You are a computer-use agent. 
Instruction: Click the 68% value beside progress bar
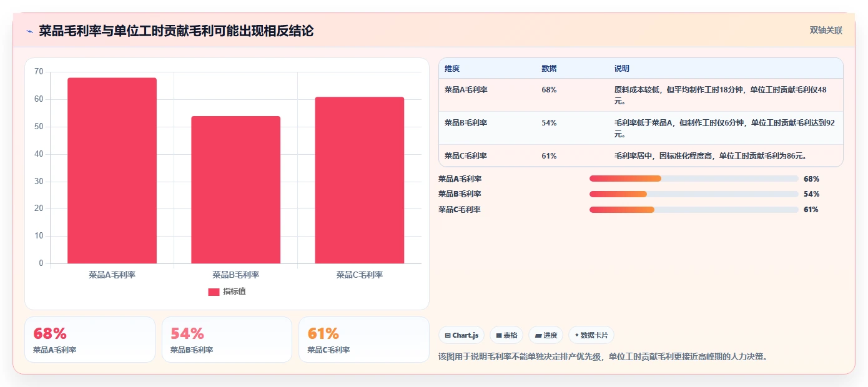(811, 179)
